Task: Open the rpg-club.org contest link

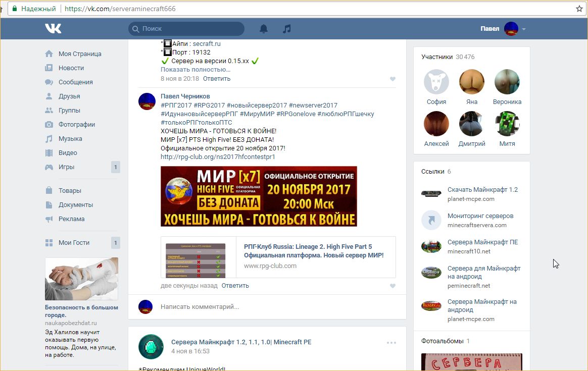Action: [x=218, y=157]
